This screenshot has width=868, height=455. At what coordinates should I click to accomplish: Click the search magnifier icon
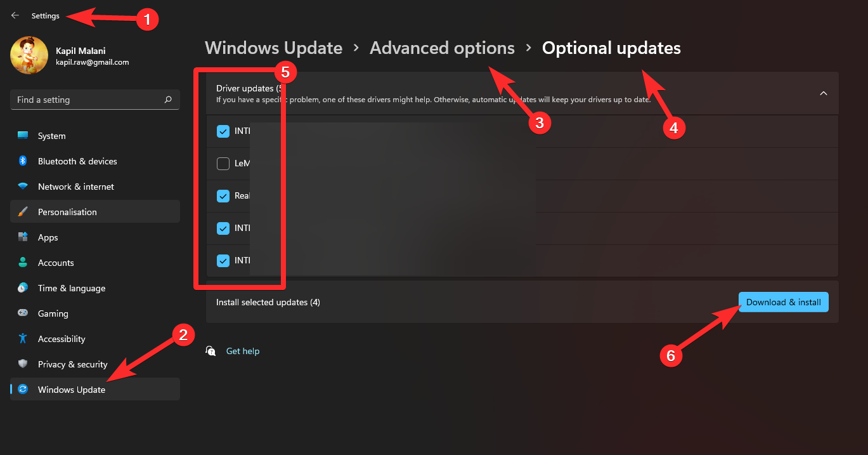[x=168, y=100]
